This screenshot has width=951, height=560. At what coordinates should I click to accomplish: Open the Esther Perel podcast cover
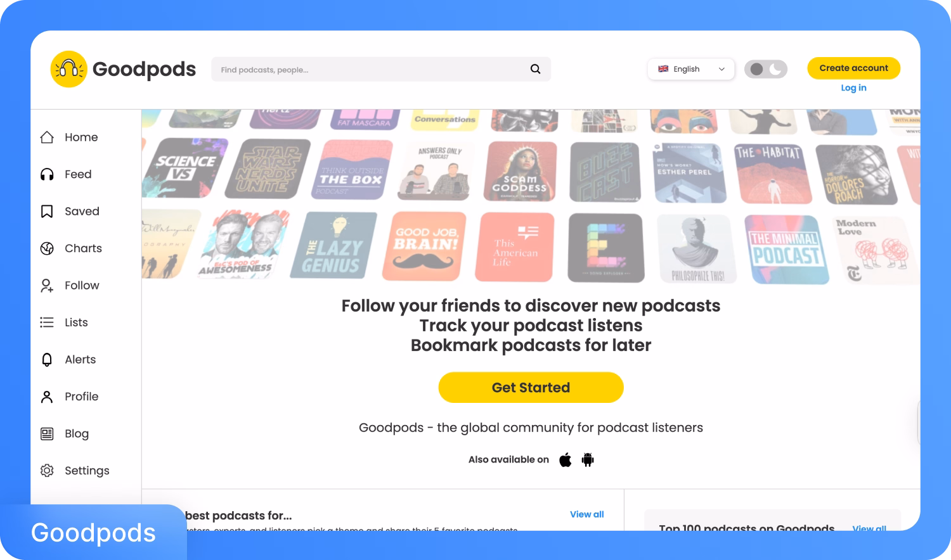pyautogui.click(x=689, y=172)
